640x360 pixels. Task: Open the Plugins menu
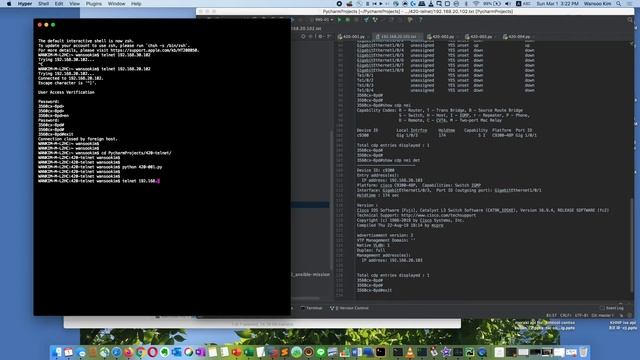coord(94,4)
